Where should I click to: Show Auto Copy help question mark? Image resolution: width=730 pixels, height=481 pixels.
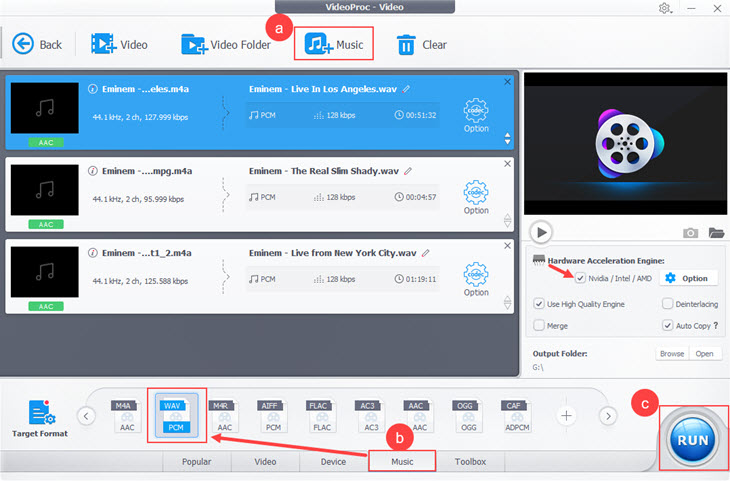click(x=716, y=325)
